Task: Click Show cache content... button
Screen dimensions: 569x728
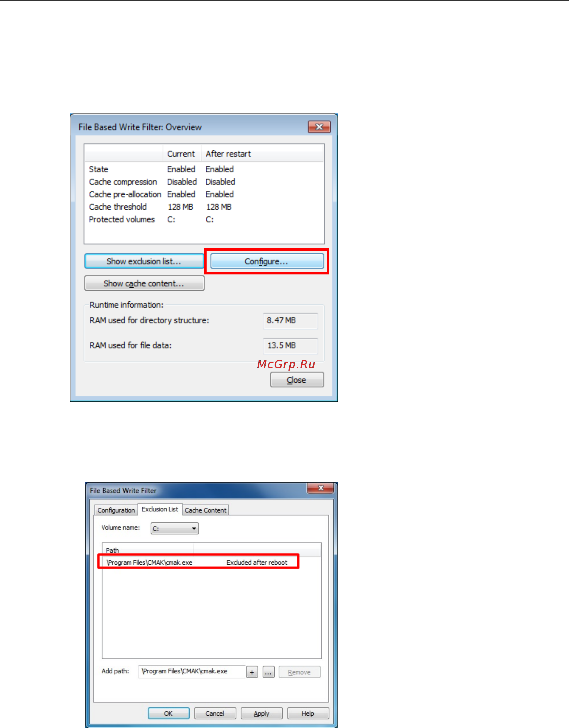Action: pyautogui.click(x=144, y=283)
